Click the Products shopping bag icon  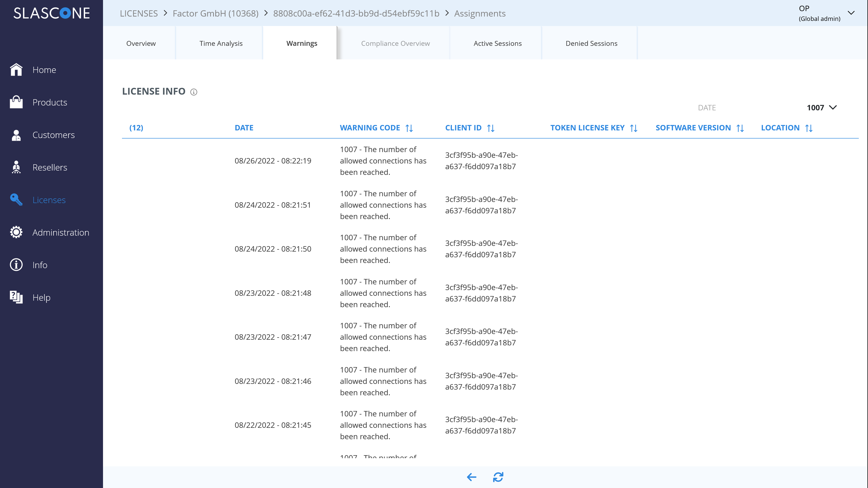click(16, 102)
